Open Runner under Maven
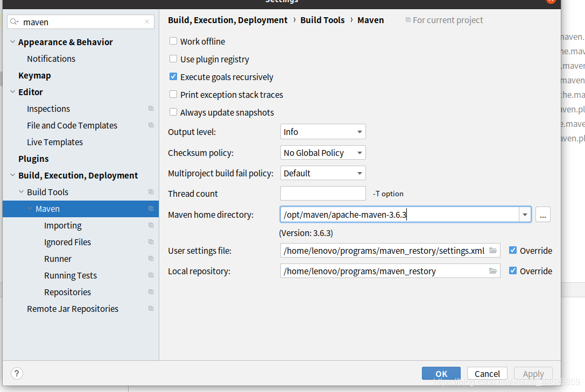 coord(58,259)
